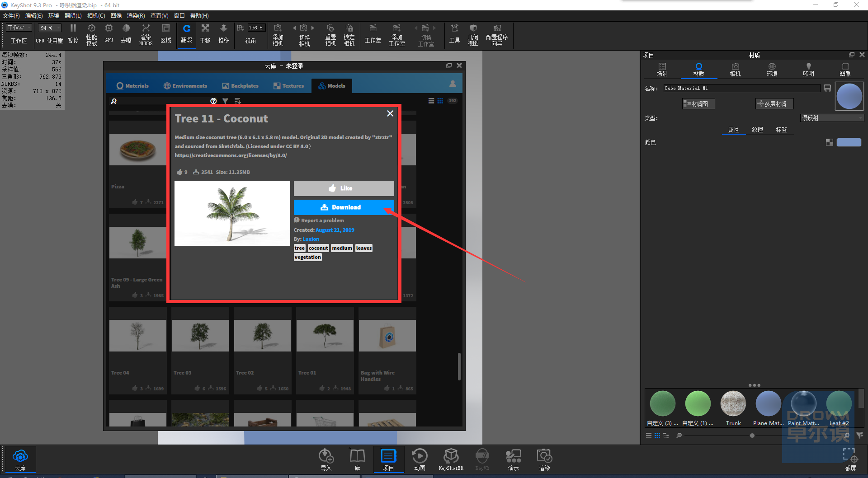This screenshot has width=868, height=478.
Task: Switch to the Materials tab in cloud library
Action: coord(132,85)
